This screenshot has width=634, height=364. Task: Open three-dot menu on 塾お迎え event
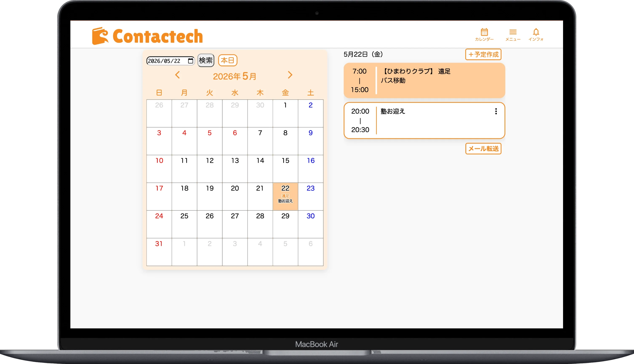point(496,111)
